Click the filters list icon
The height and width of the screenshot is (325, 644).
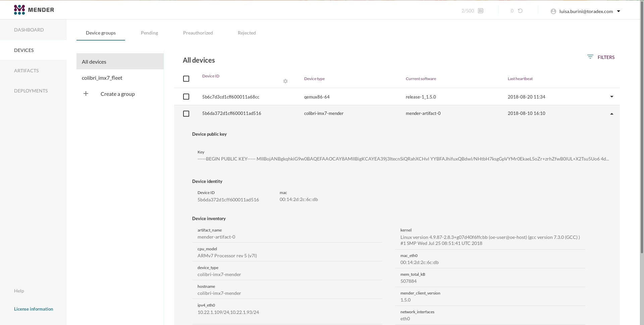590,57
